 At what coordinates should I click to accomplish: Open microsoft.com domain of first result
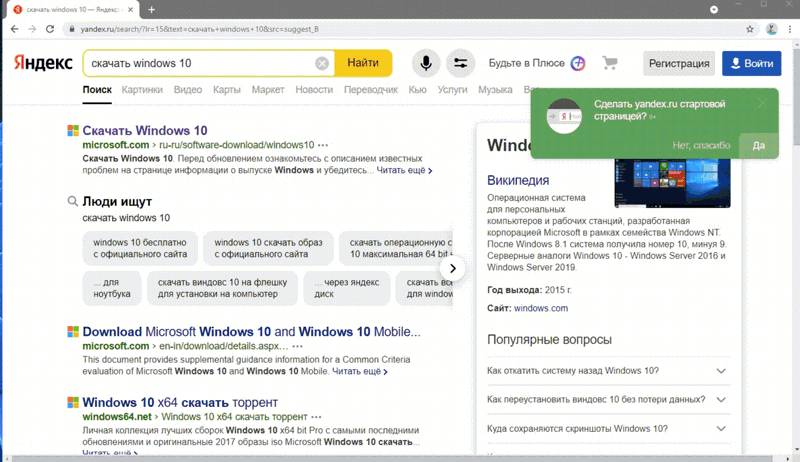coord(116,145)
